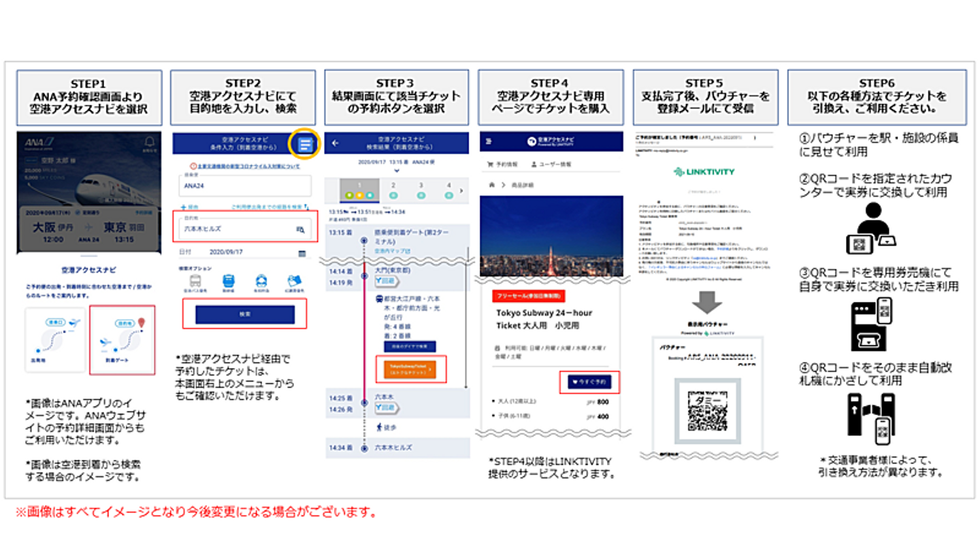The width and height of the screenshot is (980, 551).
Task: Select the rightmost blue search option icon
Action: pos(294,280)
